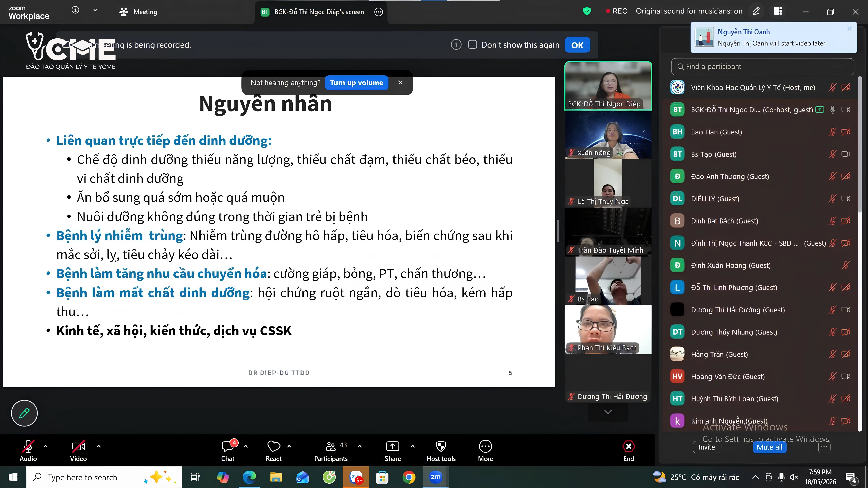Click Type here to search box
This screenshot has width=868, height=488.
(x=104, y=477)
